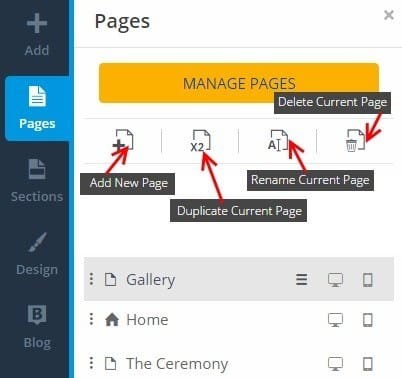Toggle mobile visibility for The Ceremony page

[x=368, y=364]
